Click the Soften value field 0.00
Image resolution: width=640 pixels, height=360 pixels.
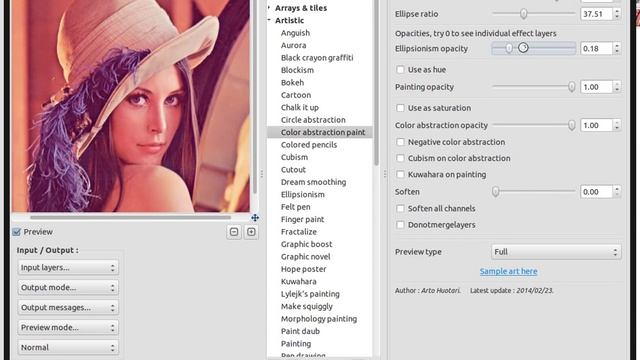tap(596, 192)
